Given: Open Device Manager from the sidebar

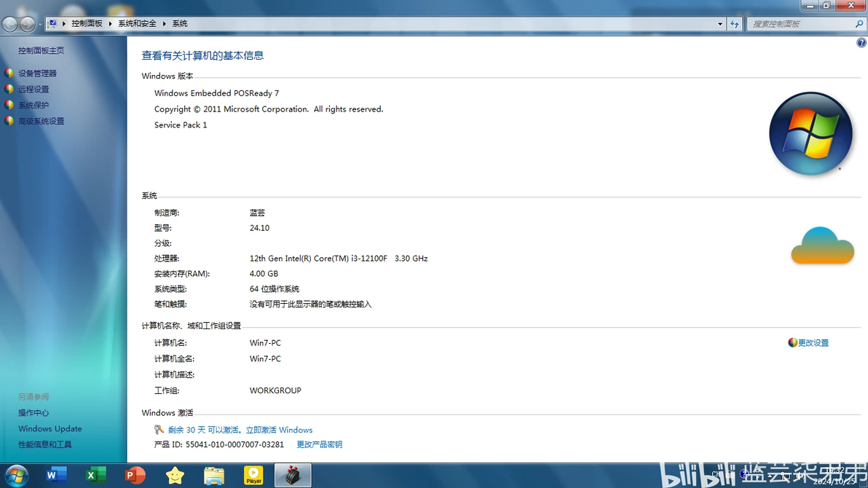Looking at the screenshot, I should tap(37, 73).
